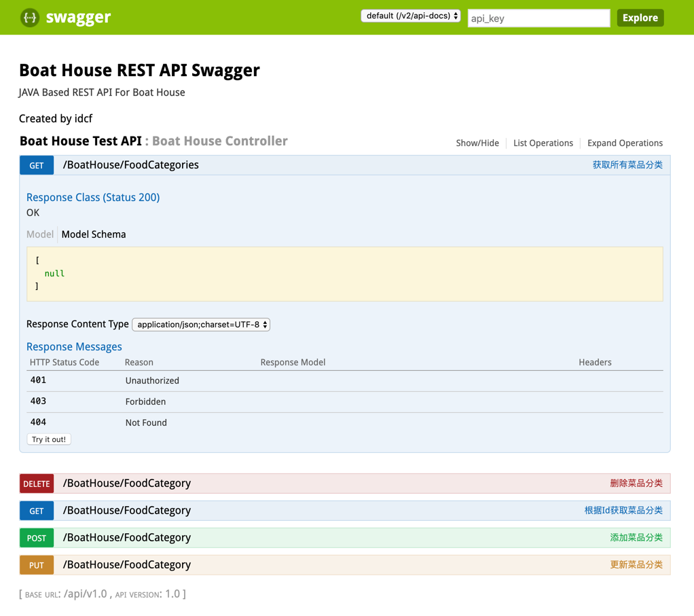
Task: Switch to the Model tab
Action: [x=39, y=234]
